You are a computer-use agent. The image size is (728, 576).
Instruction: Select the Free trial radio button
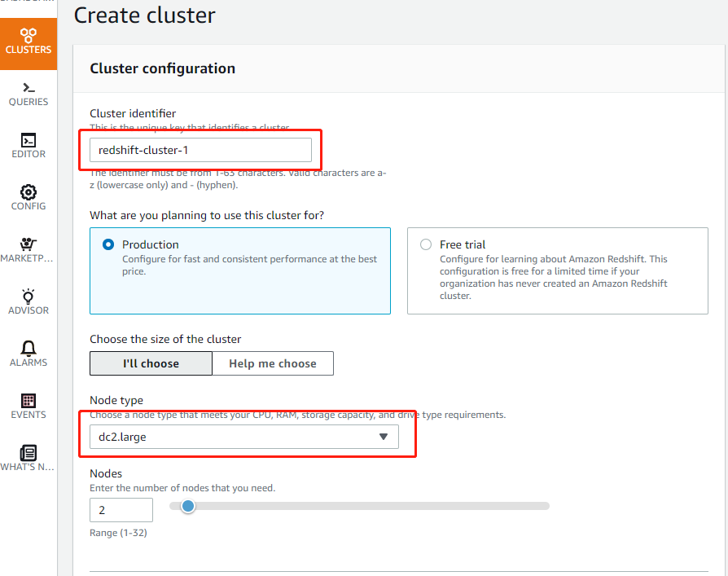[x=426, y=244]
